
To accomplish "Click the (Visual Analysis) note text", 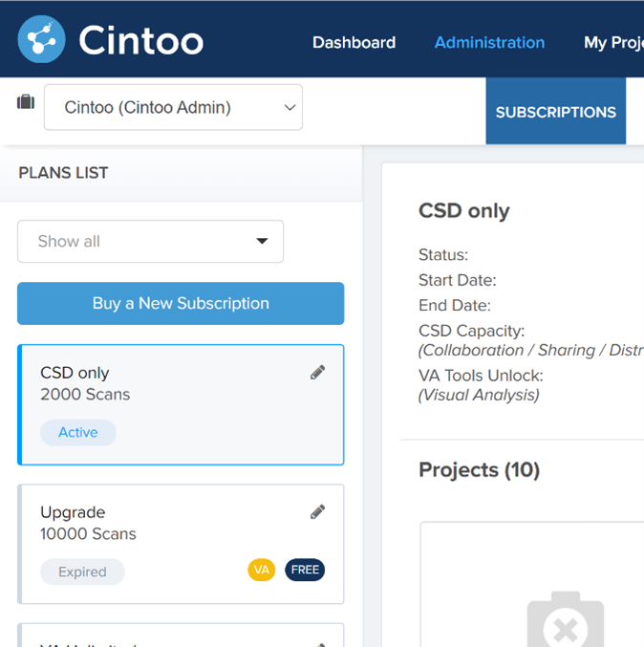I will [479, 395].
